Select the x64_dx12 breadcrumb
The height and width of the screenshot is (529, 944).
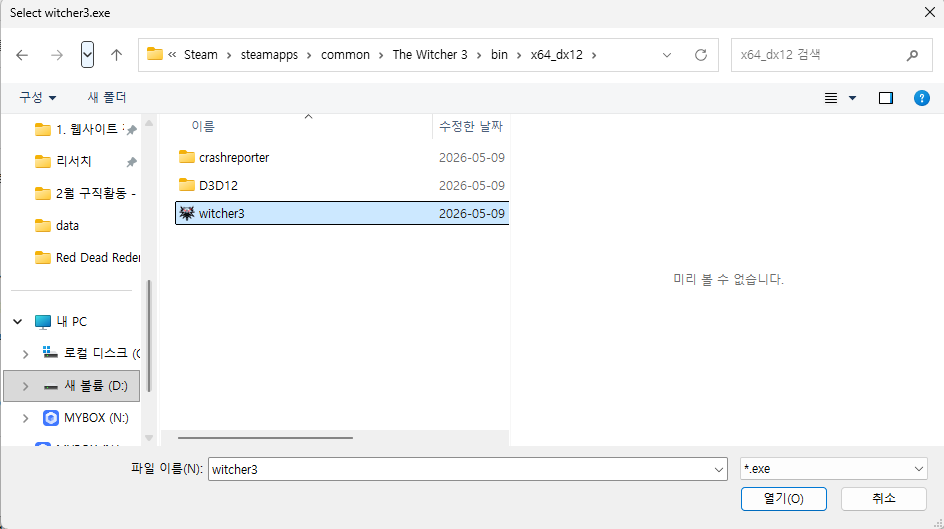556,55
